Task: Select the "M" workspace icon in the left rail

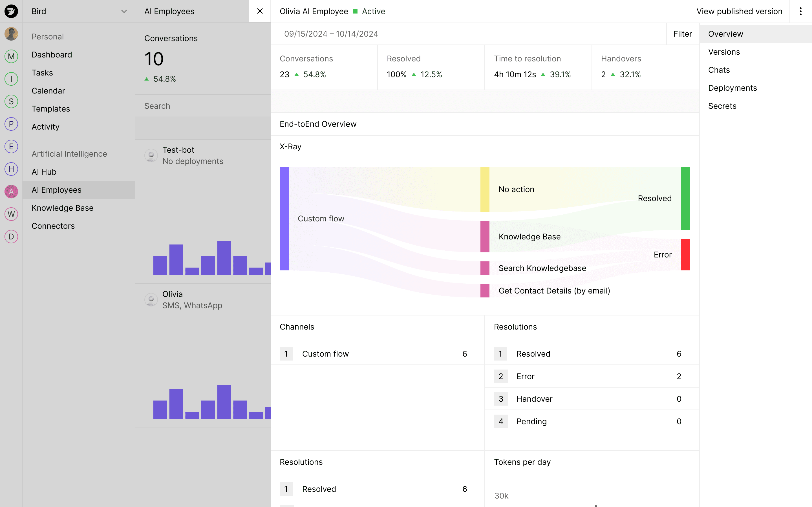Action: click(x=11, y=56)
